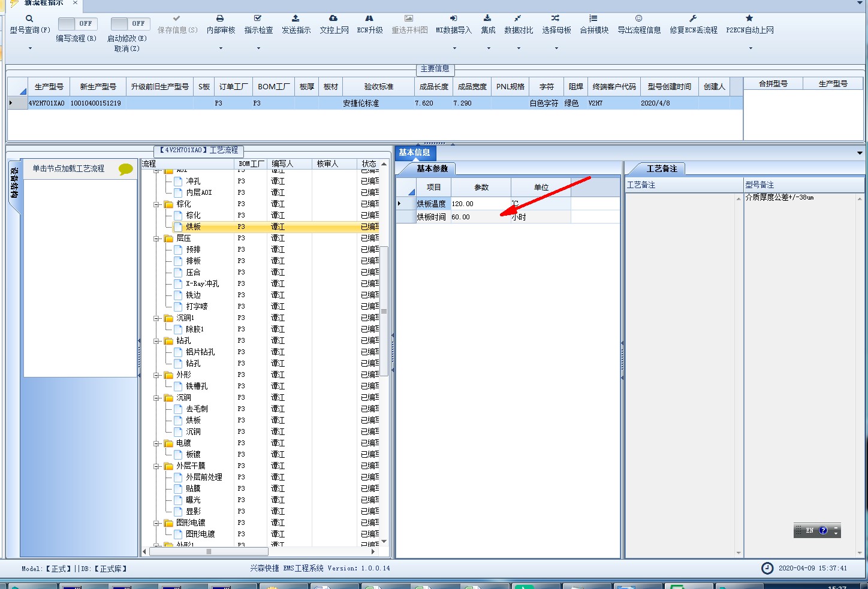The height and width of the screenshot is (589, 868).
Task: Collapse the 外层干膜 tree node
Action: click(156, 466)
